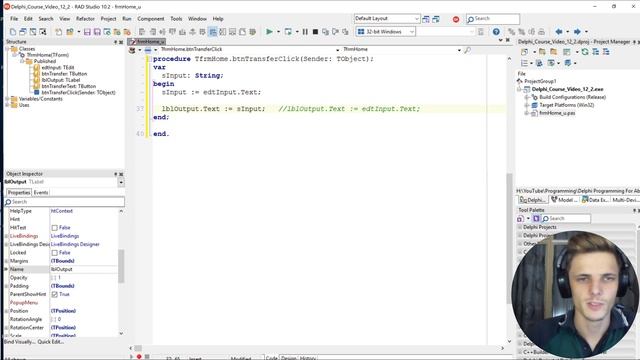Click the Tool Palette Search field
This screenshot has height=360, width=640.
pyautogui.click(x=566, y=218)
